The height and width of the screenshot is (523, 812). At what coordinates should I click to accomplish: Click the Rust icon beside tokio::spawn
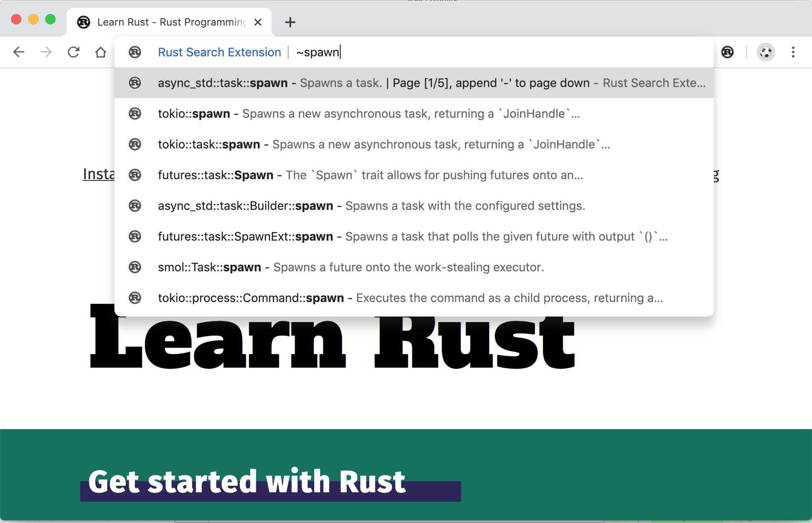[x=135, y=113]
